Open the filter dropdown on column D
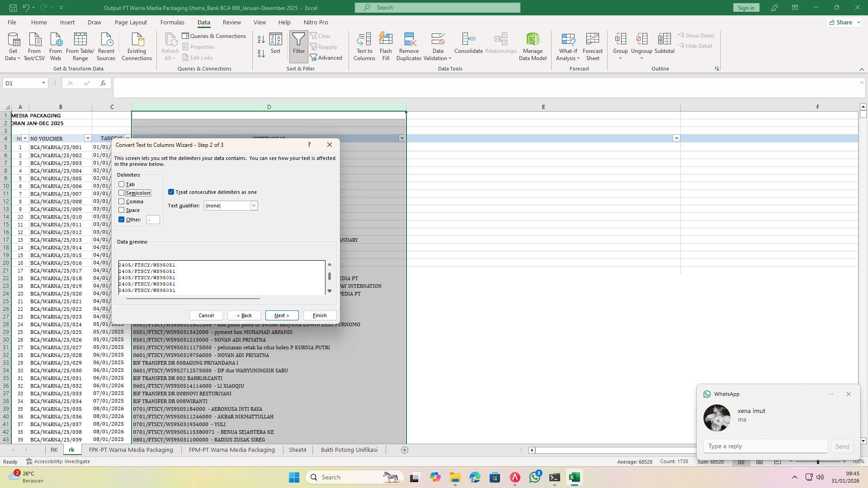 coord(402,138)
